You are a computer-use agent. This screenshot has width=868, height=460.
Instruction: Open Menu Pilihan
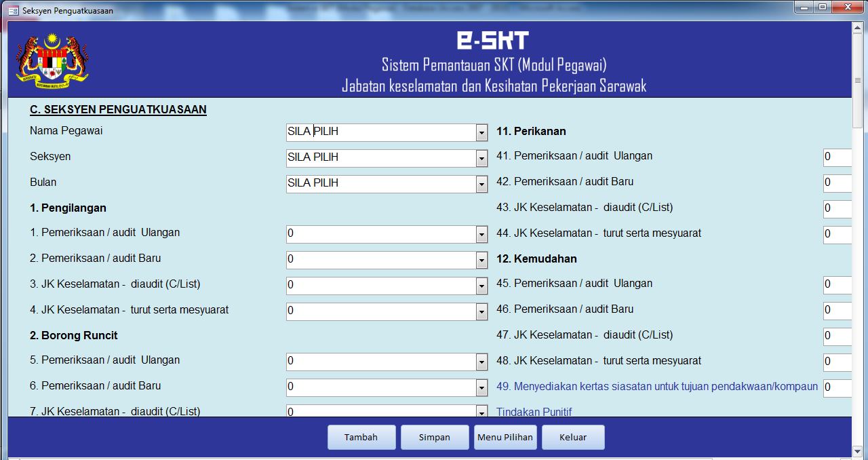point(505,437)
